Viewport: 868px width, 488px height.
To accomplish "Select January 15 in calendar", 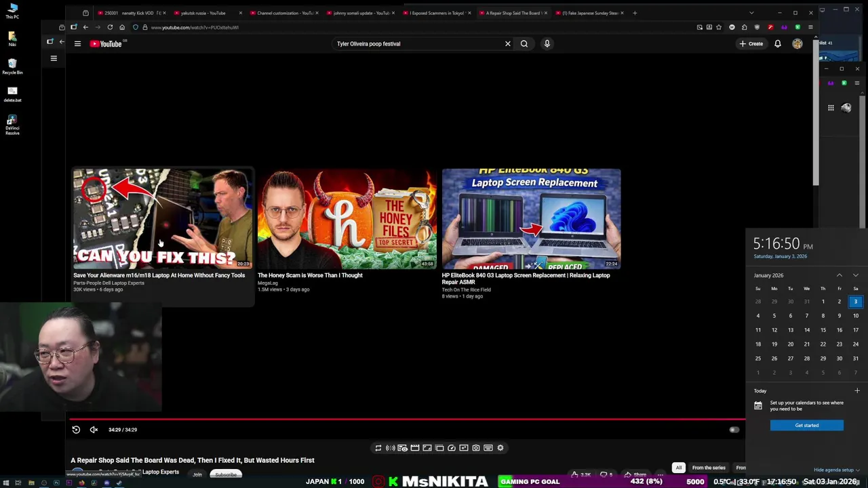I will 823,330.
